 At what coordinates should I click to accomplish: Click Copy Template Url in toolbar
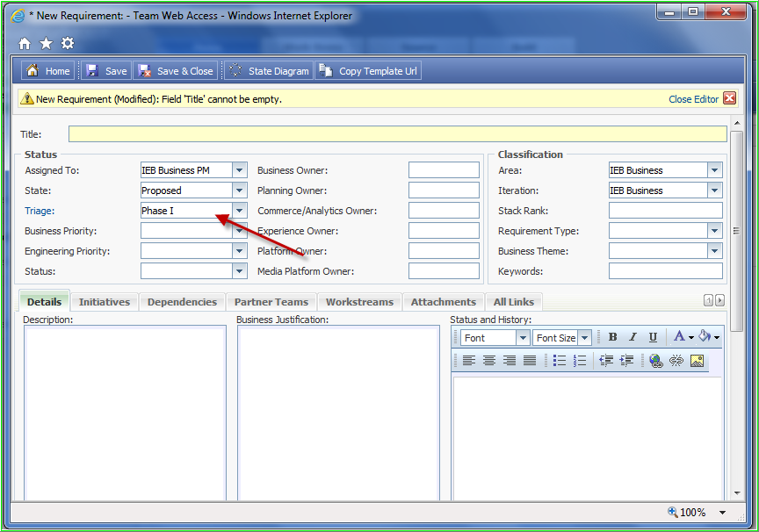[x=368, y=70]
